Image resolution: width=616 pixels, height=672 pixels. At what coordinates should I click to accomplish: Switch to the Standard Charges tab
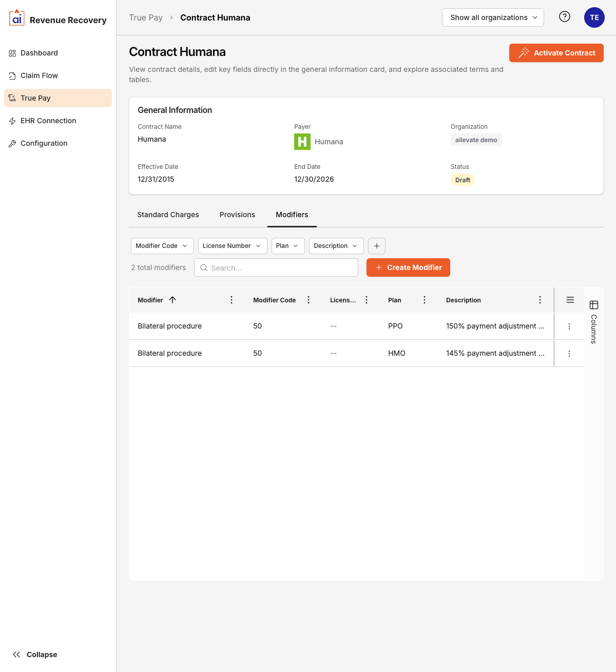[x=168, y=215]
